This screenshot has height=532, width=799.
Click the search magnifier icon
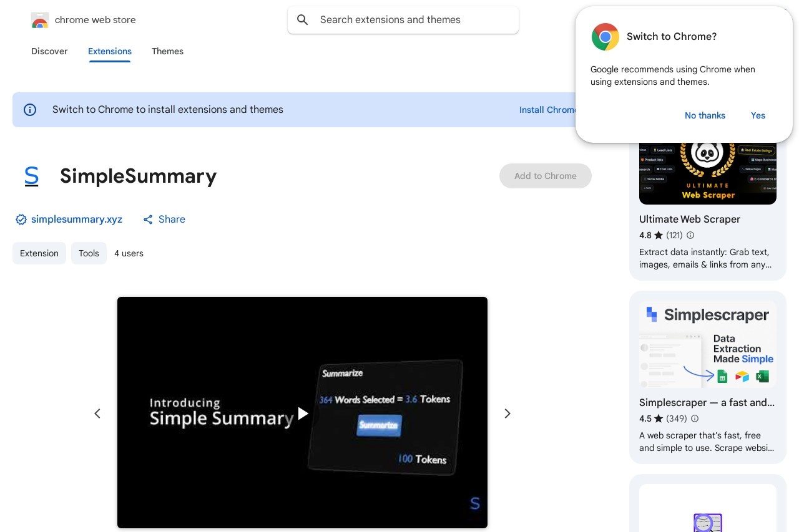[x=303, y=20]
